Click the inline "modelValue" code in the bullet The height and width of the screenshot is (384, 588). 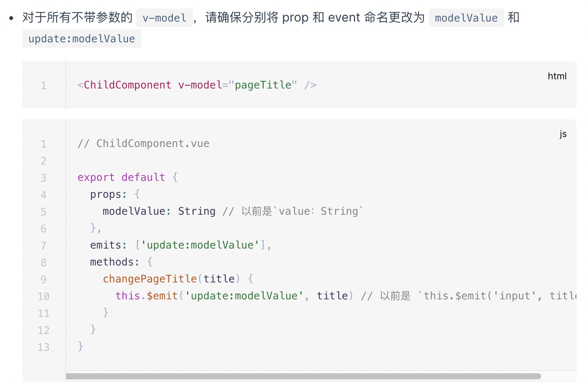[466, 18]
